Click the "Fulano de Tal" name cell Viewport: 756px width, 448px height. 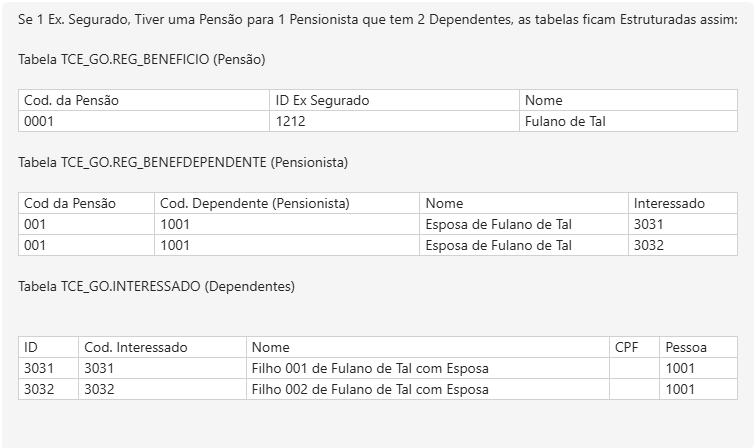pos(565,121)
